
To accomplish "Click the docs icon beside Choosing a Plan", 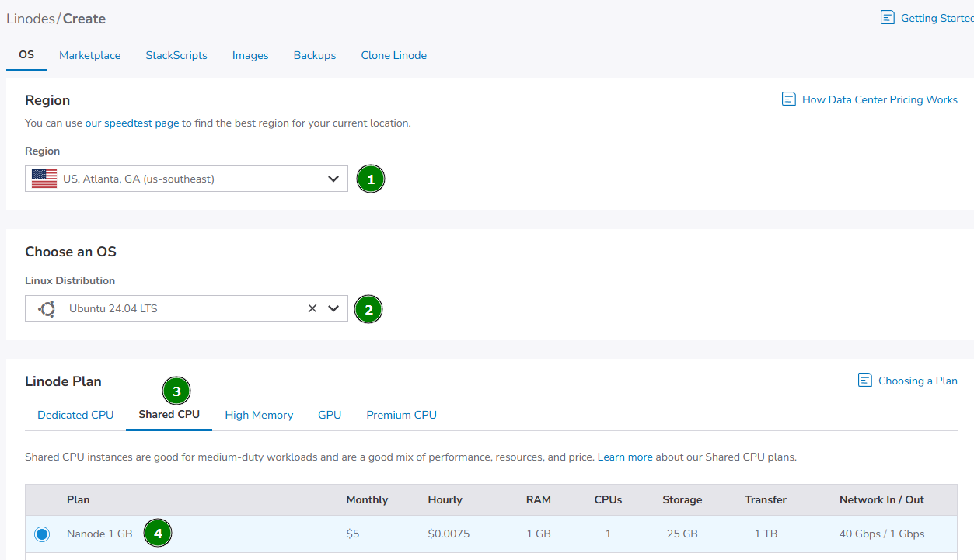I will [x=864, y=380].
